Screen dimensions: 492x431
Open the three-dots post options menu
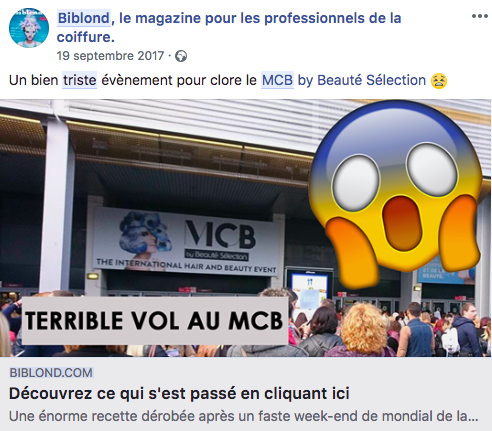[479, 16]
